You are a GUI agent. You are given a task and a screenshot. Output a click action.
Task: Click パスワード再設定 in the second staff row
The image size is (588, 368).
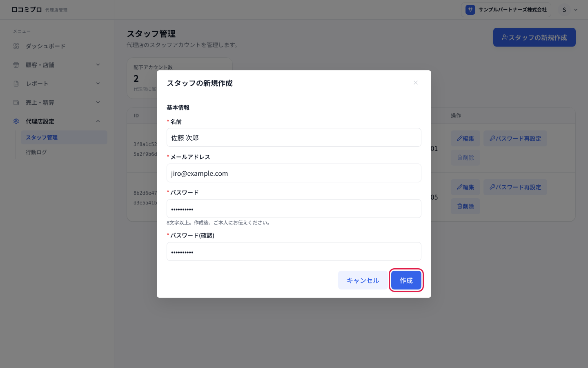(x=515, y=187)
